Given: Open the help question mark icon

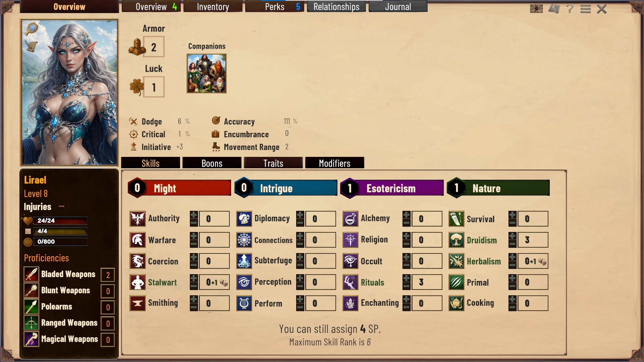Looking at the screenshot, I should coord(570,9).
